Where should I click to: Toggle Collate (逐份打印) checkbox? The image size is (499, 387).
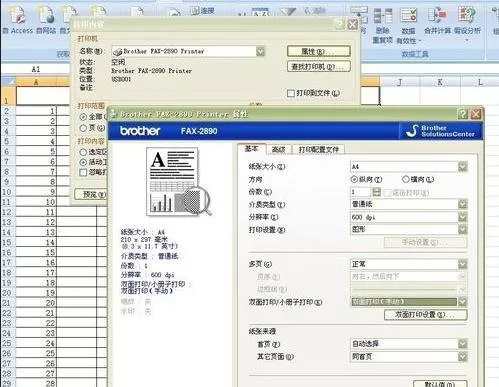coord(387,192)
